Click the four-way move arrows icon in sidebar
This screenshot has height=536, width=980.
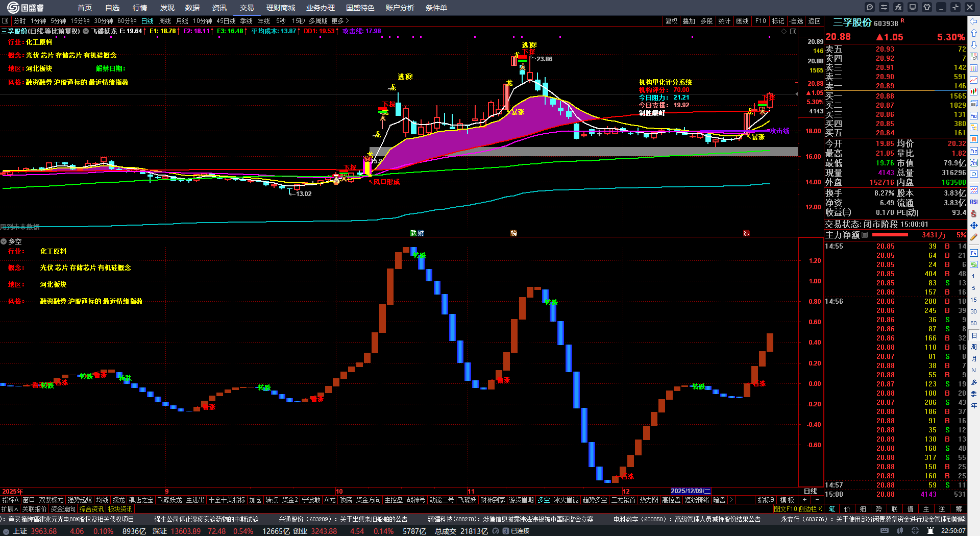(974, 225)
